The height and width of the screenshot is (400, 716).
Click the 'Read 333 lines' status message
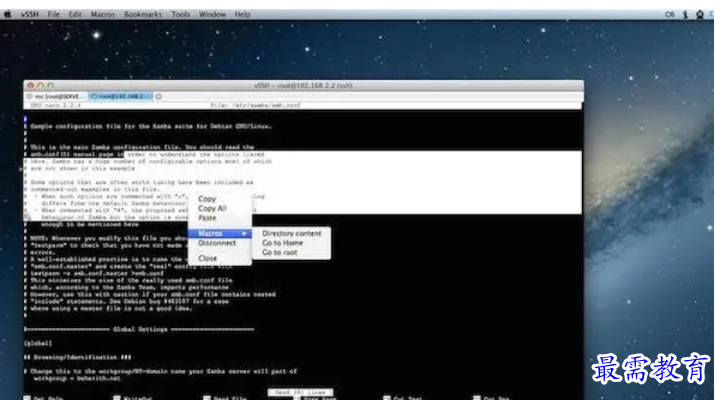point(300,392)
